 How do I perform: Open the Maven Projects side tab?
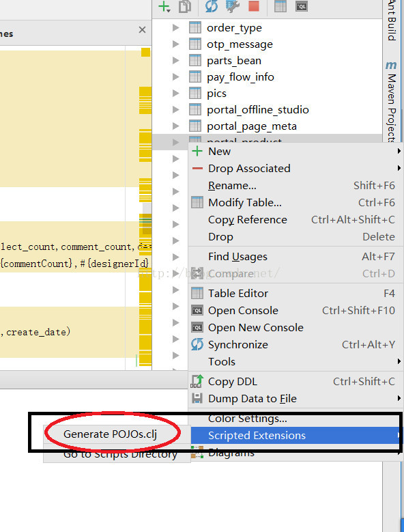coord(391,102)
